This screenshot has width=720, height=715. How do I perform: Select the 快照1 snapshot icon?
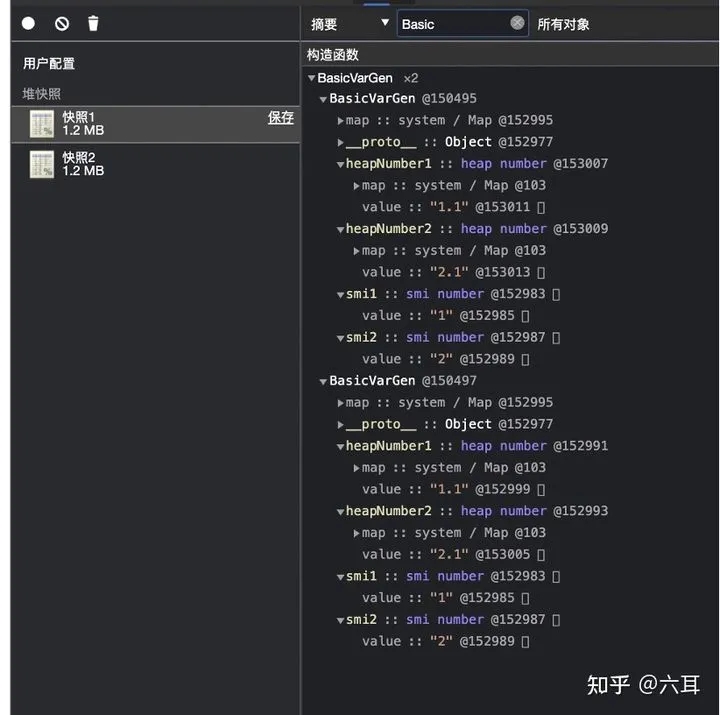(x=42, y=124)
